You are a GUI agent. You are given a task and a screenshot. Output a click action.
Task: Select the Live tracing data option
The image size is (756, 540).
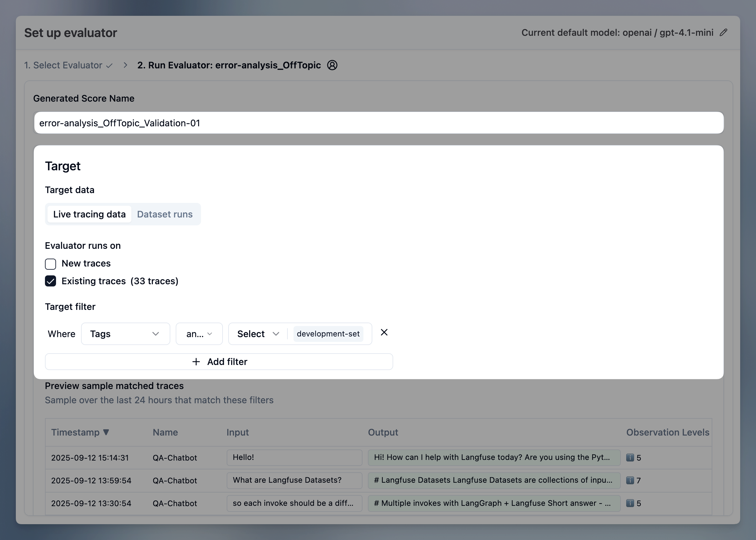(89, 214)
